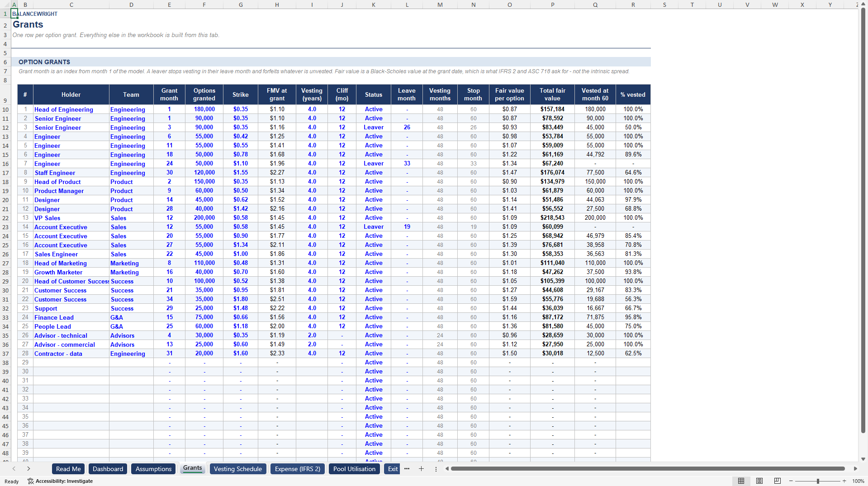This screenshot has height=486, width=868.
Task: Click the $2.51 FMV at grant cell
Action: tap(277, 299)
